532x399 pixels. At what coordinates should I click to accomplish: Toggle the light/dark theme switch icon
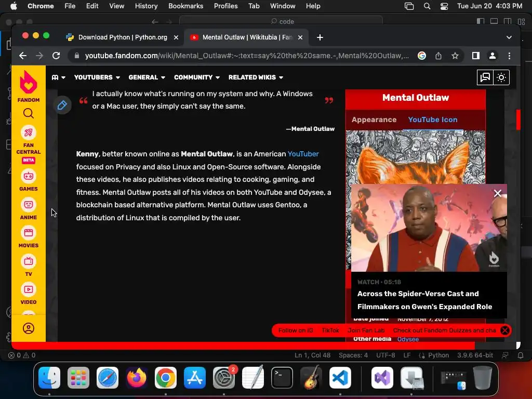(x=501, y=77)
